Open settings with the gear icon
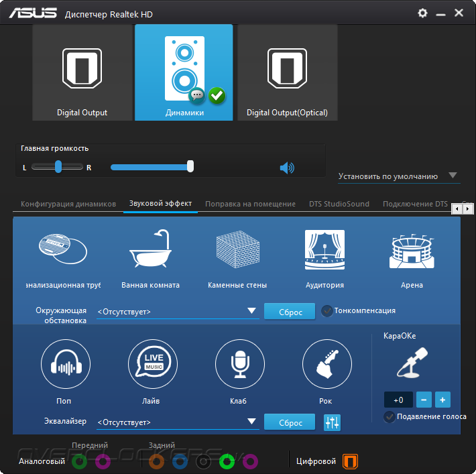Screen dimensions: 476x474 click(x=422, y=13)
